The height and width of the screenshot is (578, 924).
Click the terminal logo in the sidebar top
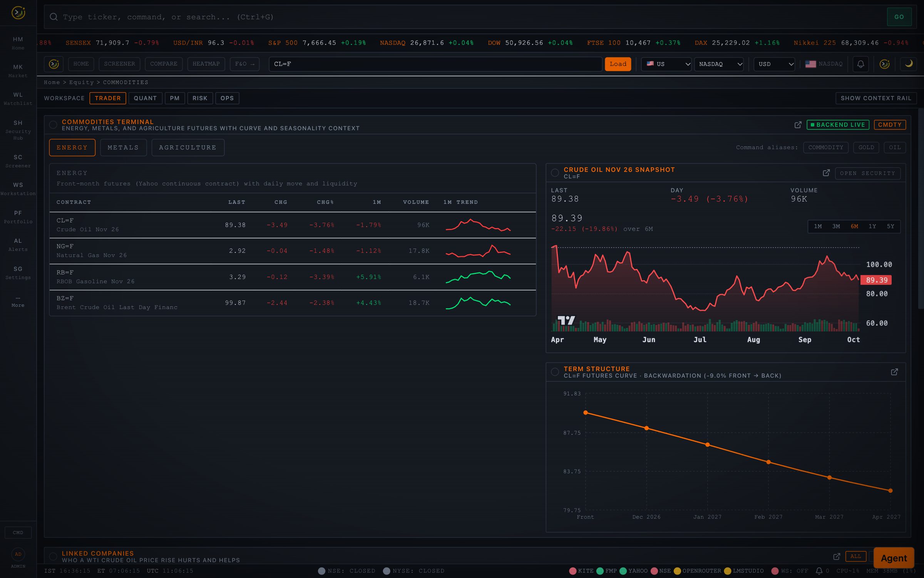pyautogui.click(x=18, y=13)
